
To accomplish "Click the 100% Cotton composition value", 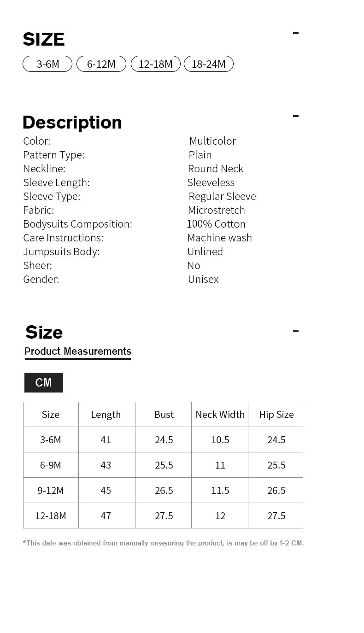I will [x=216, y=224].
